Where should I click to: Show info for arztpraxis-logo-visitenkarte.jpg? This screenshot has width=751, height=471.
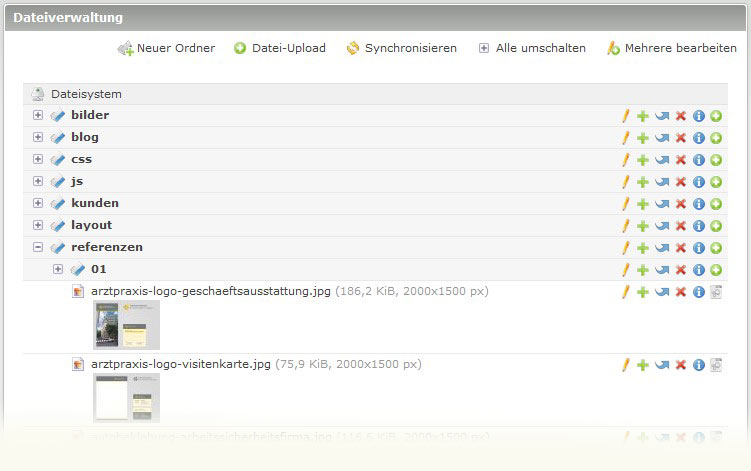[699, 365]
